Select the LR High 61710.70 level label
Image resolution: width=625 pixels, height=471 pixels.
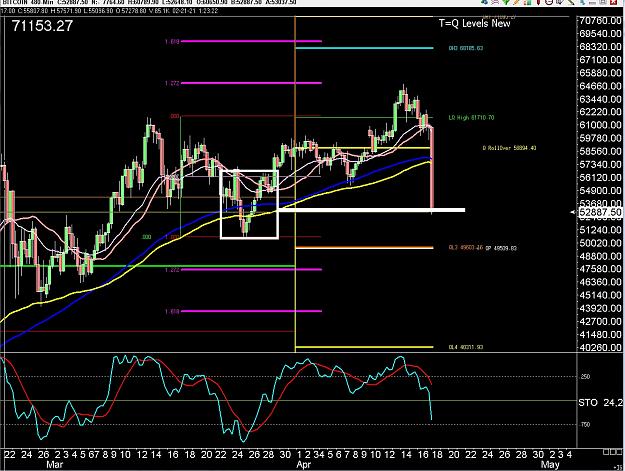[x=472, y=118]
